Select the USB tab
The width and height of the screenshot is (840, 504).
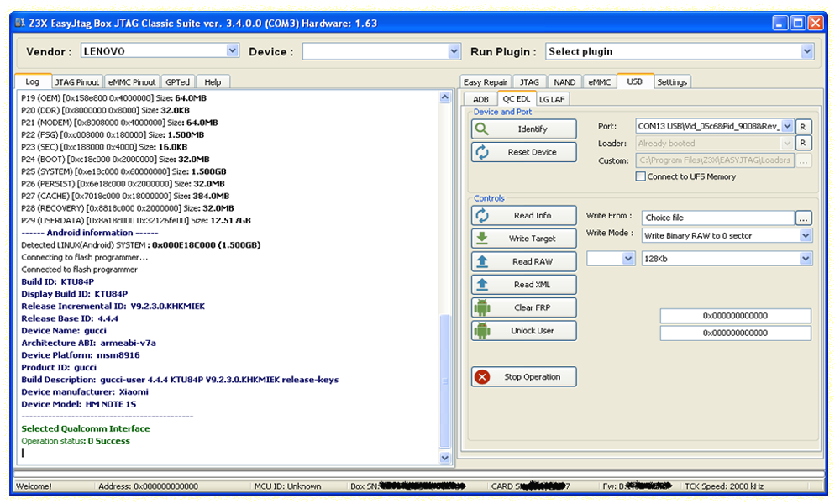point(635,81)
